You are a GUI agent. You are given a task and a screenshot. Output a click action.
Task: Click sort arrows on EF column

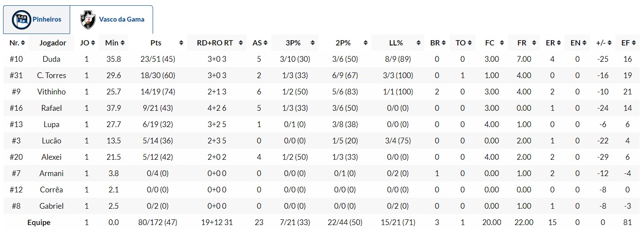coord(634,43)
